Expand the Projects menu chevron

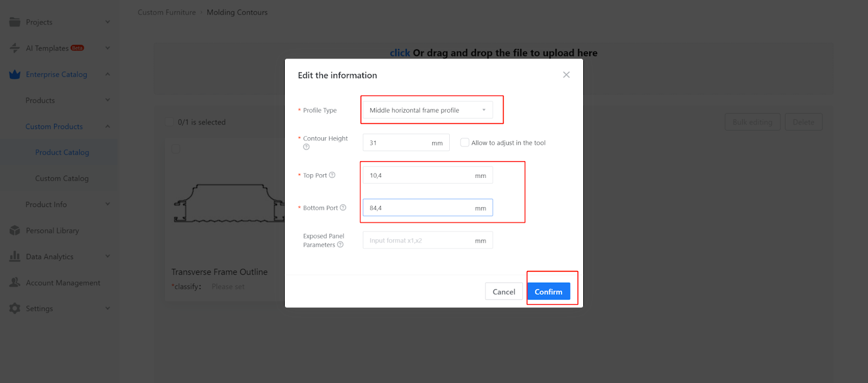point(107,22)
